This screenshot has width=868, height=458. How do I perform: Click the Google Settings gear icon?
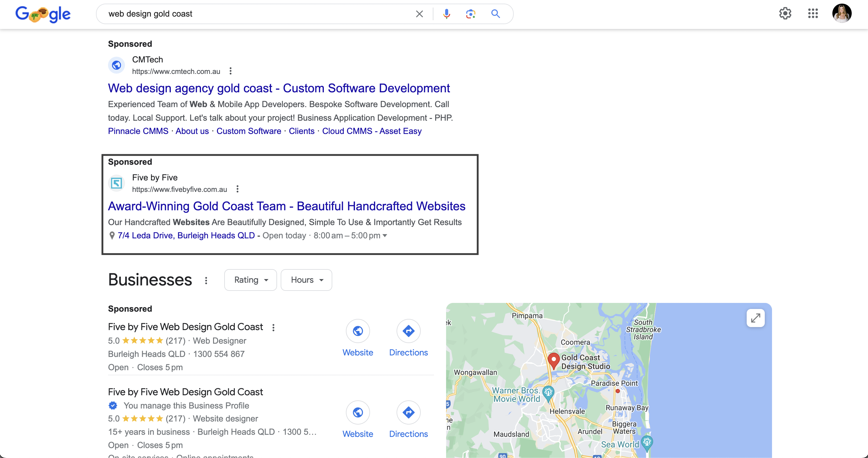[786, 13]
